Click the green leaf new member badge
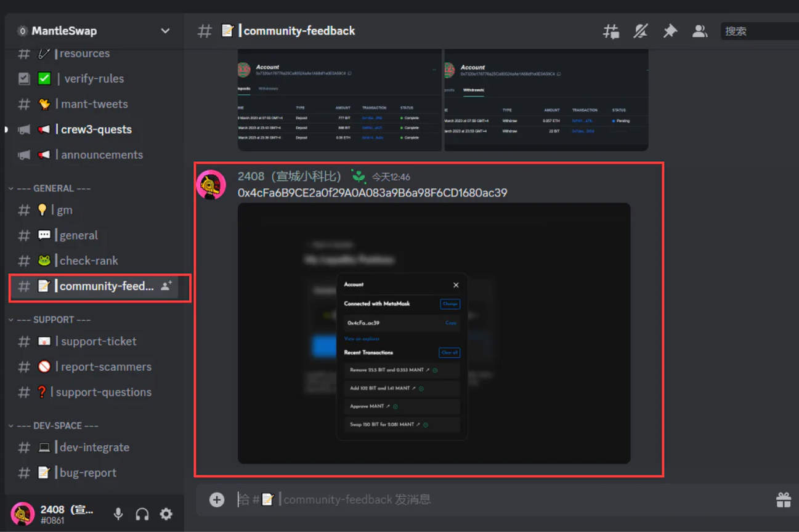Image resolution: width=799 pixels, height=532 pixels. click(x=359, y=176)
